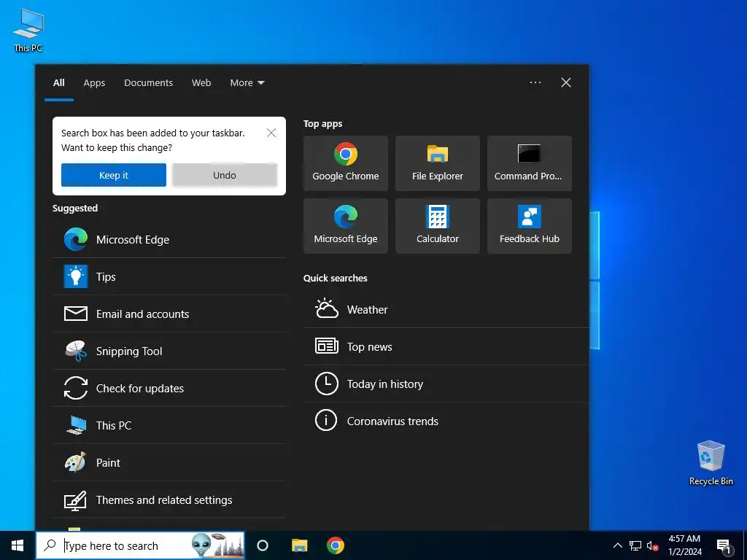Run Today in history quick search
The width and height of the screenshot is (747, 560).
pyautogui.click(x=446, y=384)
